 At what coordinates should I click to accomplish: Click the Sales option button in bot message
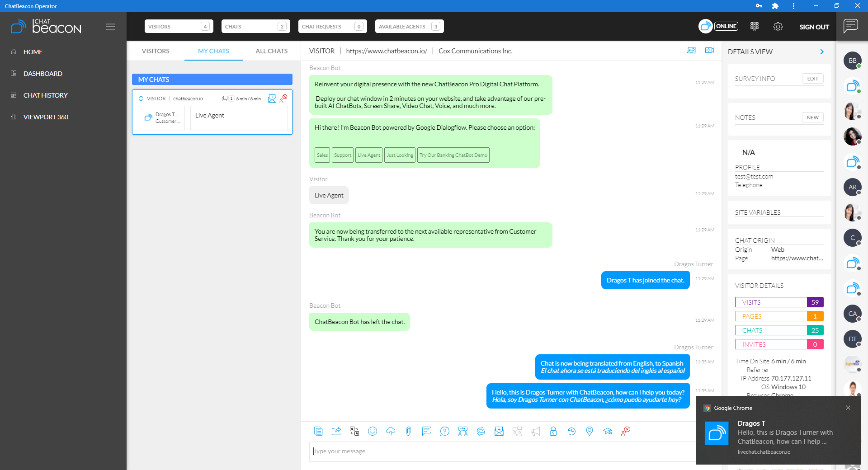(322, 155)
